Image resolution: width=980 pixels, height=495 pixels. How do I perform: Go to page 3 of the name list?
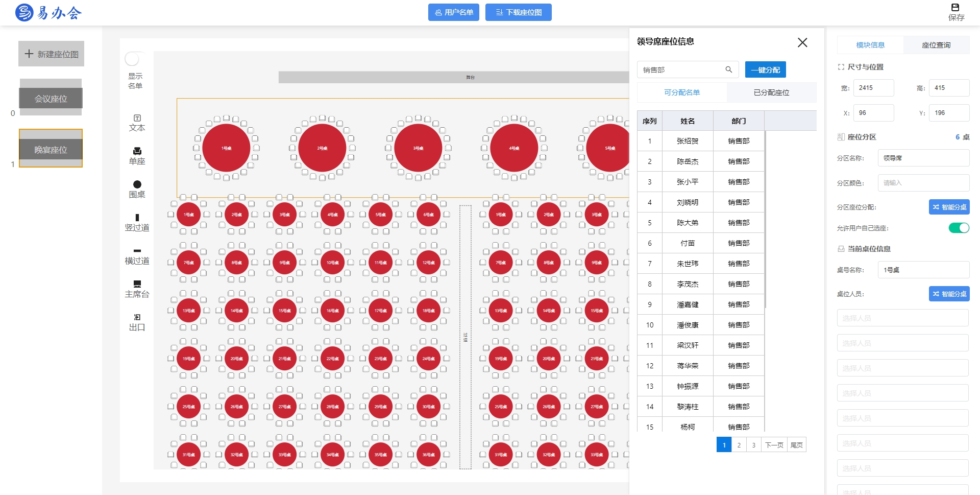[753, 445]
